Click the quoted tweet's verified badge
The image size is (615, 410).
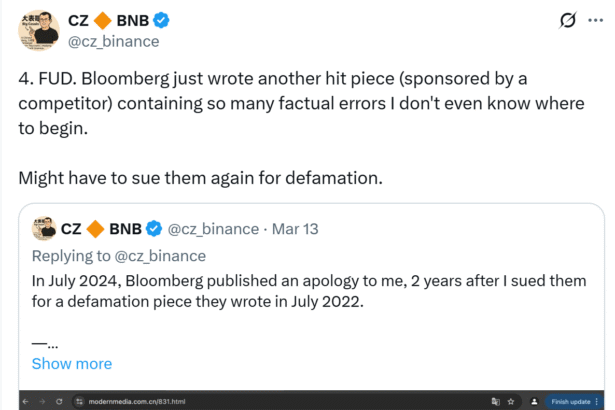155,229
